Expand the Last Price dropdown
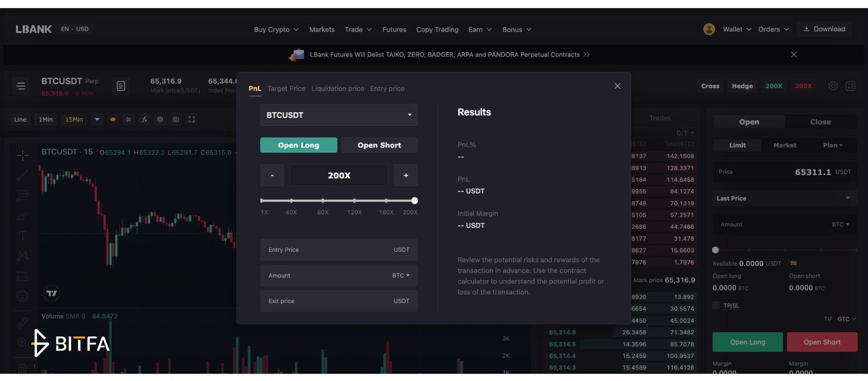 784,198
